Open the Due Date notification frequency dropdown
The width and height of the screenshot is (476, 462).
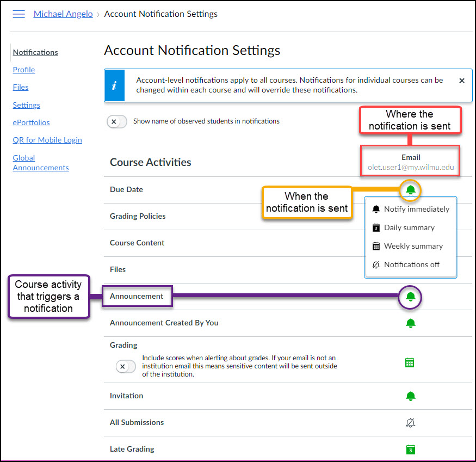pyautogui.click(x=411, y=190)
